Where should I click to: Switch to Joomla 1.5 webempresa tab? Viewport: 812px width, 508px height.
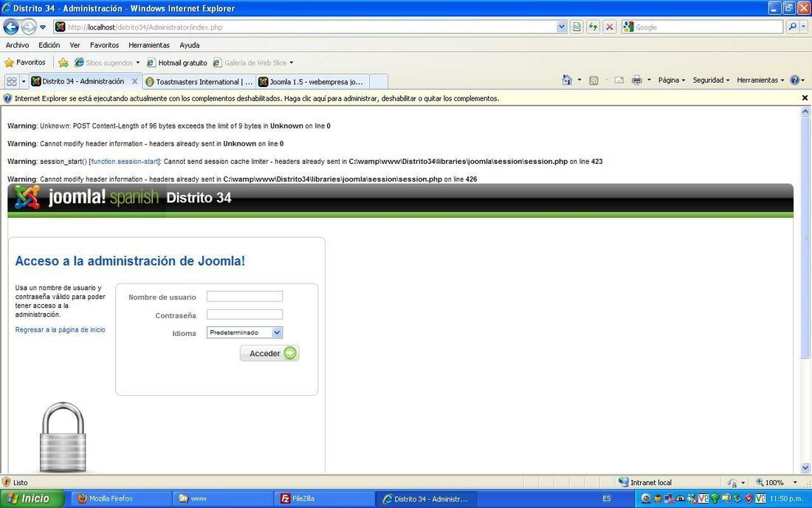coord(312,82)
